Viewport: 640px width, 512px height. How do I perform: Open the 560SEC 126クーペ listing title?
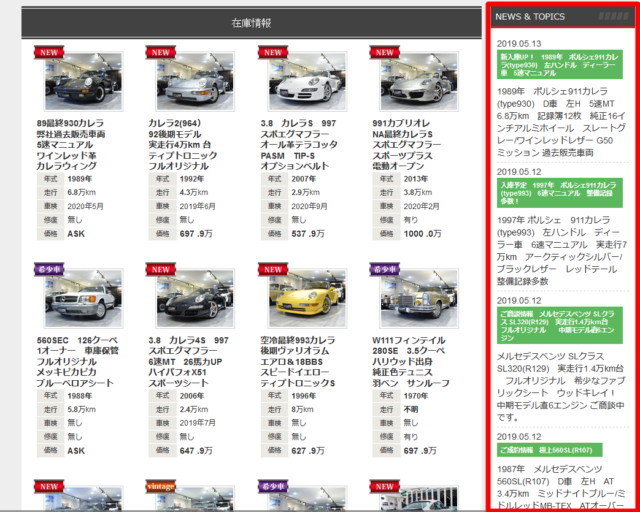[77, 361]
